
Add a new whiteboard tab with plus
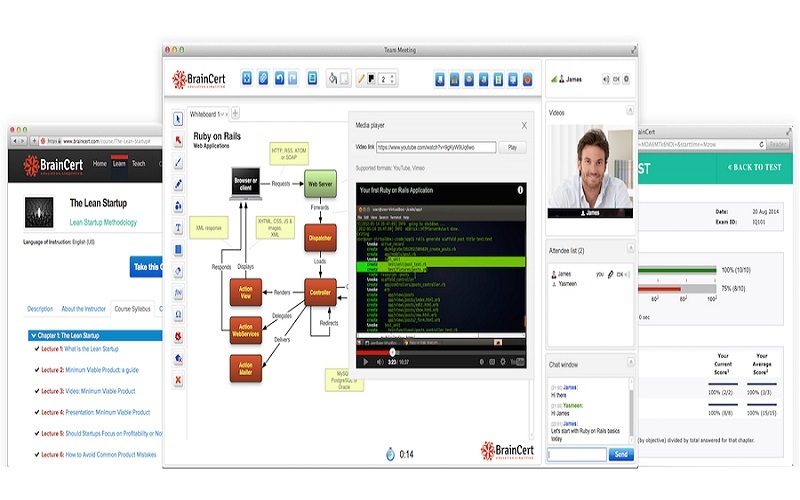235,113
